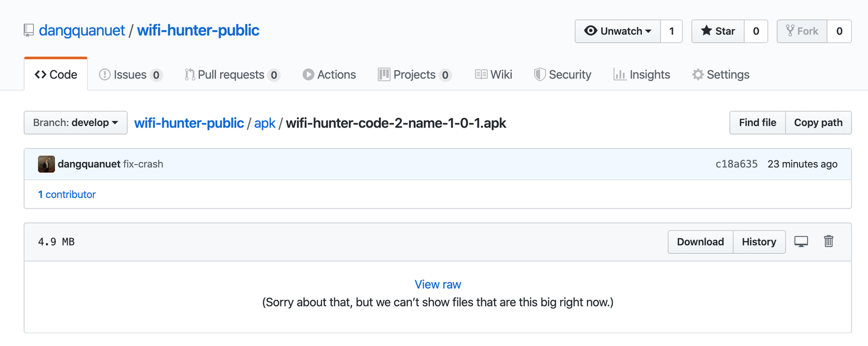The image size is (868, 346).
Task: Delete file using the trash icon
Action: click(x=829, y=241)
